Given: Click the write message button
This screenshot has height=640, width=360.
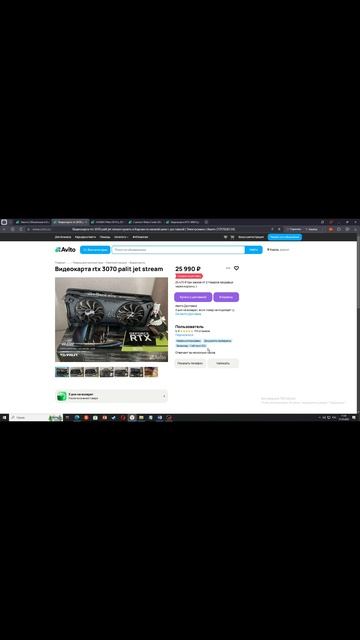Looking at the screenshot, I should tap(223, 363).
